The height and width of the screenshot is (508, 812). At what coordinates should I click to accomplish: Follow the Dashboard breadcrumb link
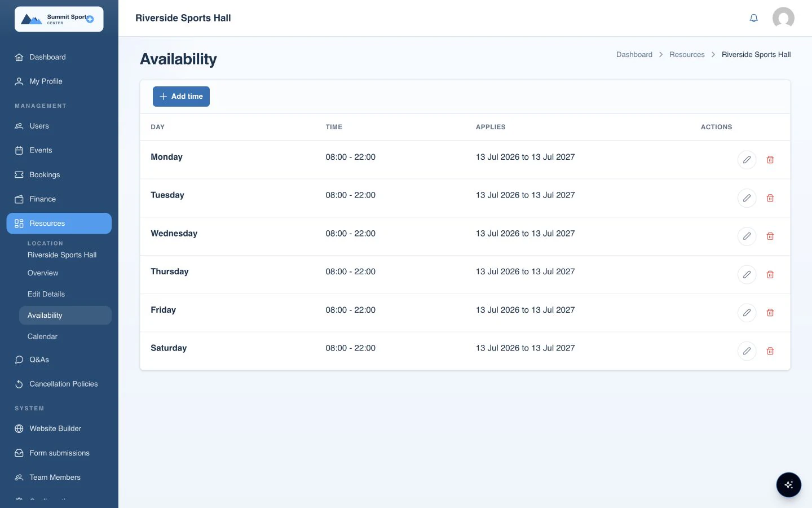coord(634,55)
